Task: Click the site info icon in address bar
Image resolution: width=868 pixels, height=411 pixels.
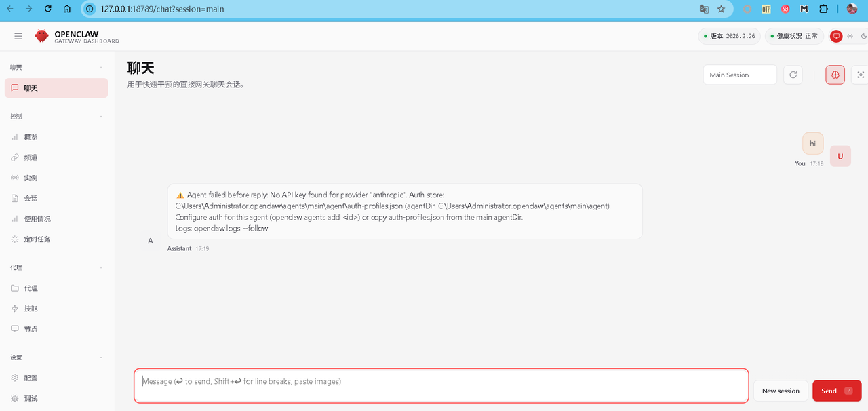Action: [x=89, y=9]
